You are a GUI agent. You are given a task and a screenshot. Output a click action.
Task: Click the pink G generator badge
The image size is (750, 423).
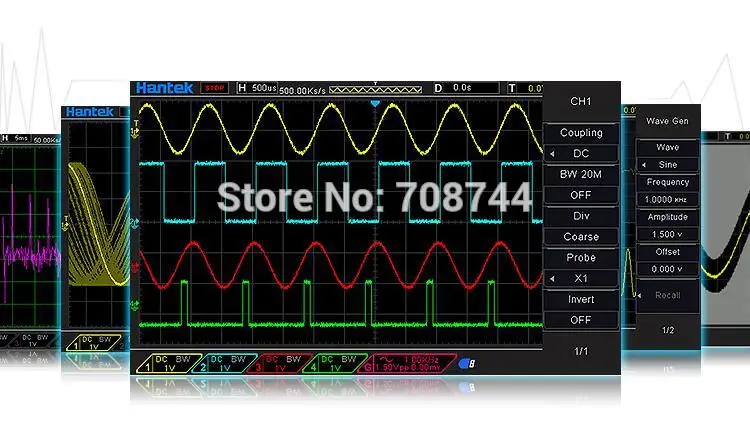click(x=408, y=364)
